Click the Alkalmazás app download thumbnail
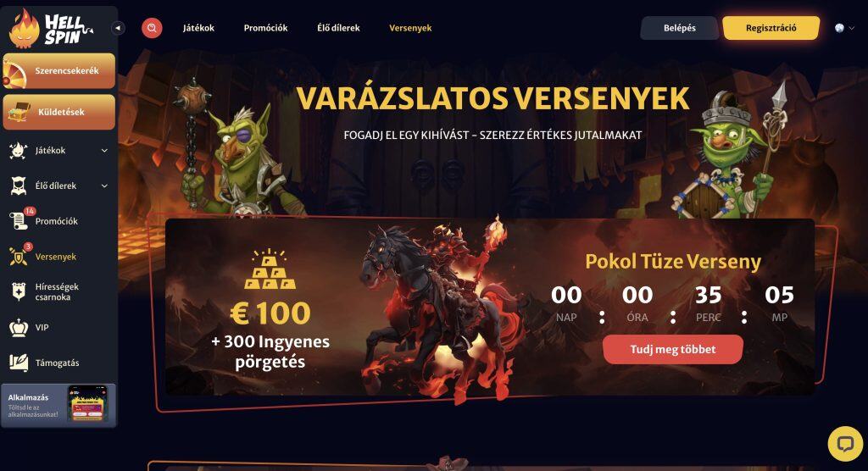This screenshot has width=868, height=471. 87,405
